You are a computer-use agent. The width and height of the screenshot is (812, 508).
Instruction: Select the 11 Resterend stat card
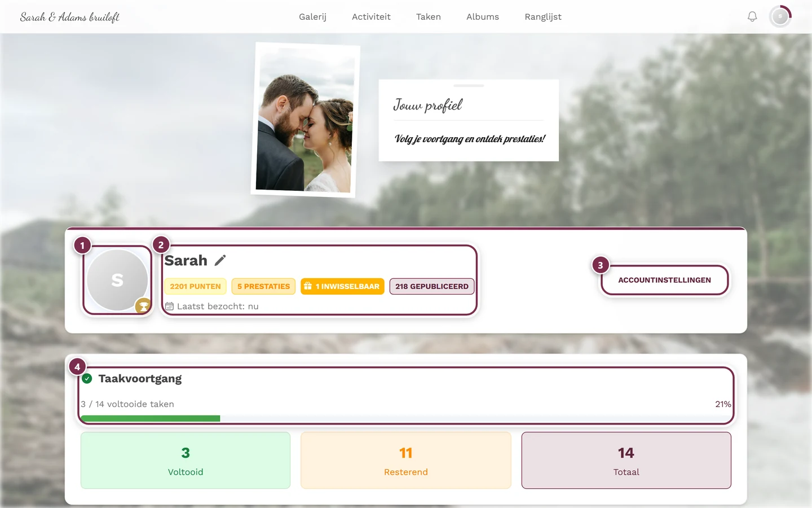(x=406, y=461)
